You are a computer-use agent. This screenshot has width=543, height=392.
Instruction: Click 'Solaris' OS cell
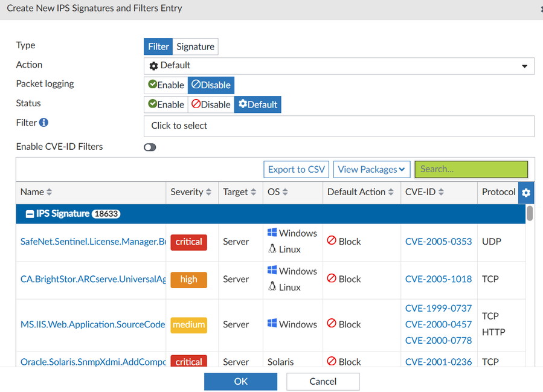280,362
